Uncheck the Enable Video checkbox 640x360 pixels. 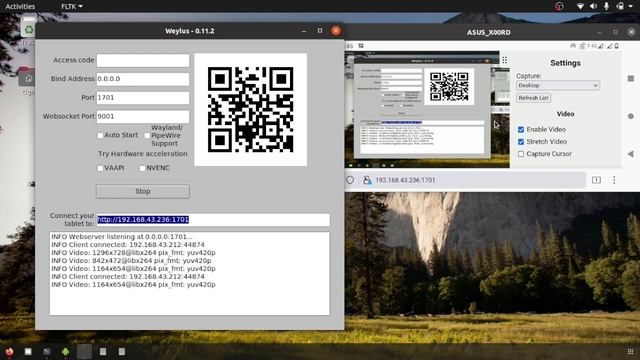(x=521, y=129)
